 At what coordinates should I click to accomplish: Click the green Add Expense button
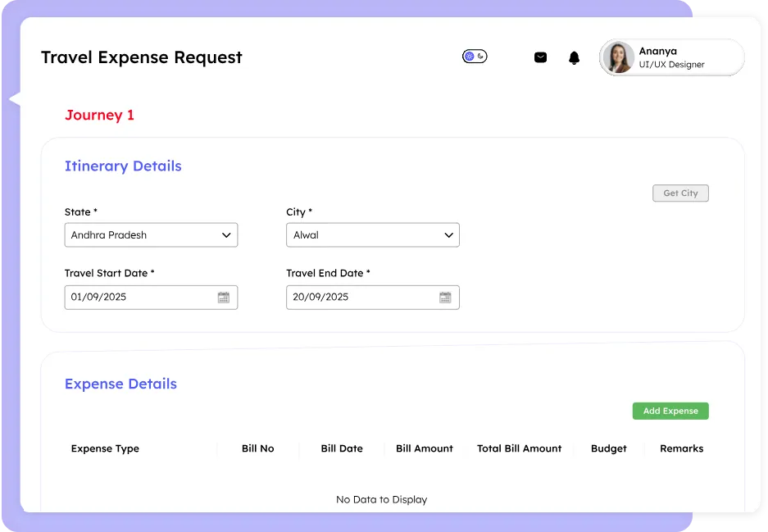[x=670, y=411]
